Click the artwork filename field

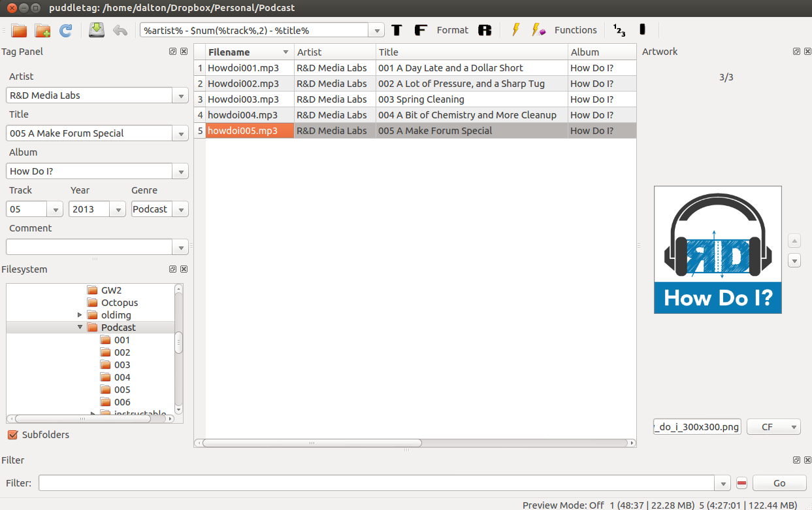tap(697, 427)
